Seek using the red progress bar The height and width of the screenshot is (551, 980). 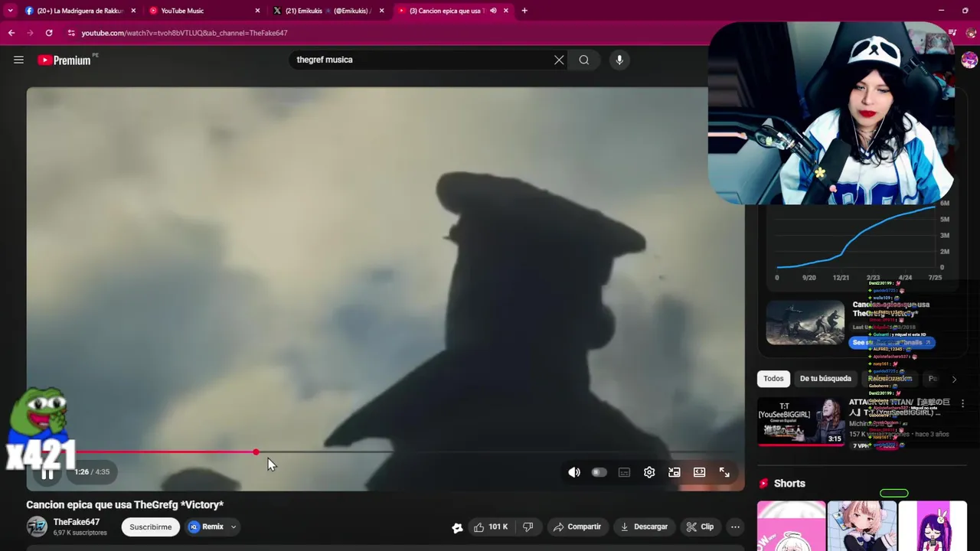386,452
